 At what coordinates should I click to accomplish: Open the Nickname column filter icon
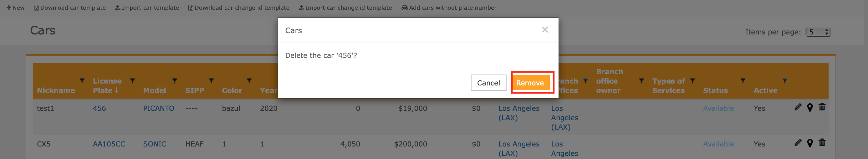[x=82, y=81]
